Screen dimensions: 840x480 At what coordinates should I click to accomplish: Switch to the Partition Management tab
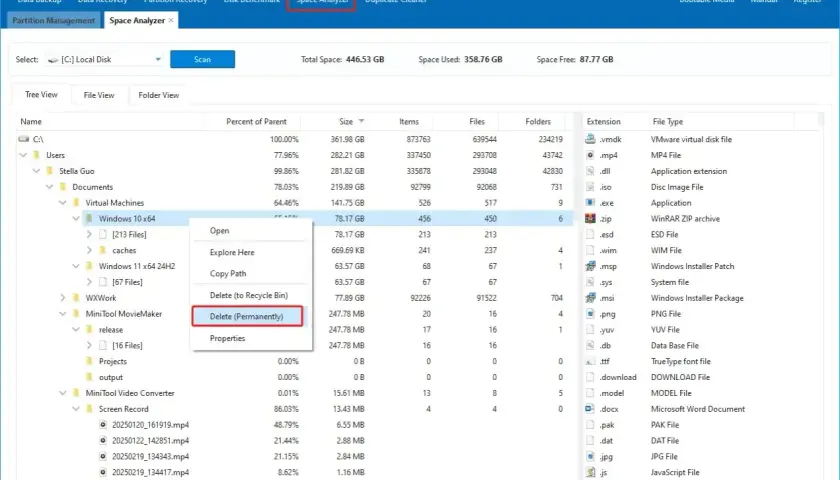54,20
